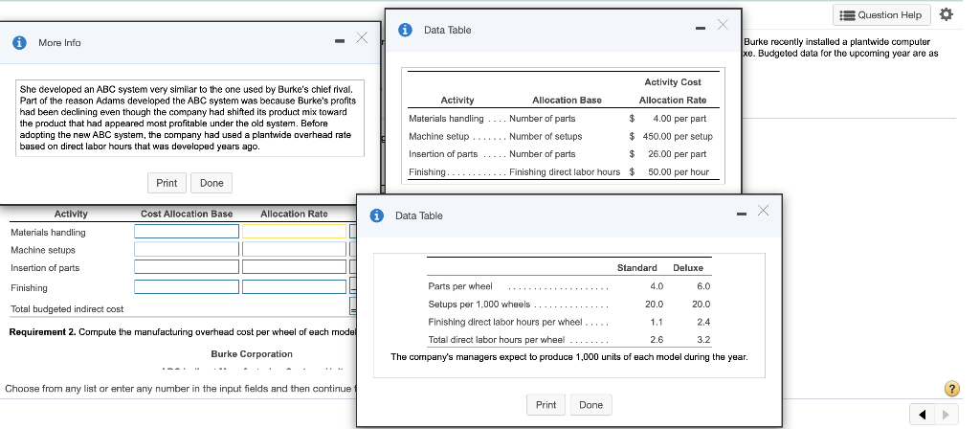Minimize the Standard/Deluxe Data Table dialog
The height and width of the screenshot is (429, 980).
click(x=742, y=215)
